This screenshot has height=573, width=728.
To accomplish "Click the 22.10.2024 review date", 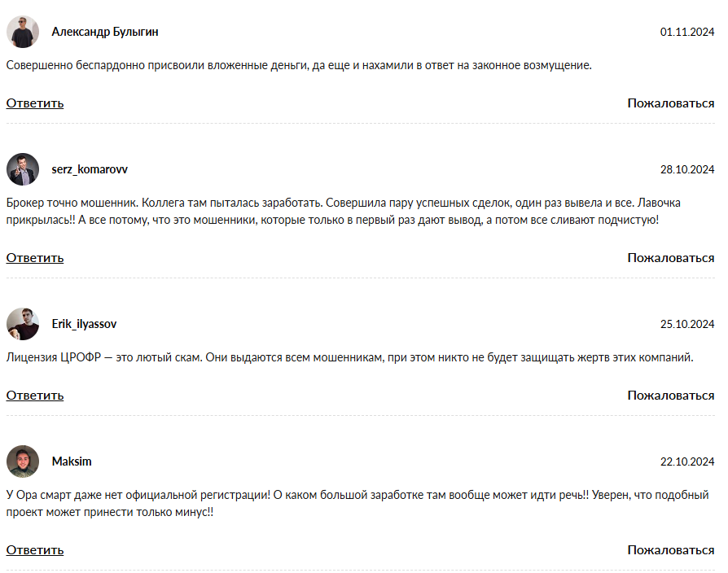I will [x=686, y=462].
